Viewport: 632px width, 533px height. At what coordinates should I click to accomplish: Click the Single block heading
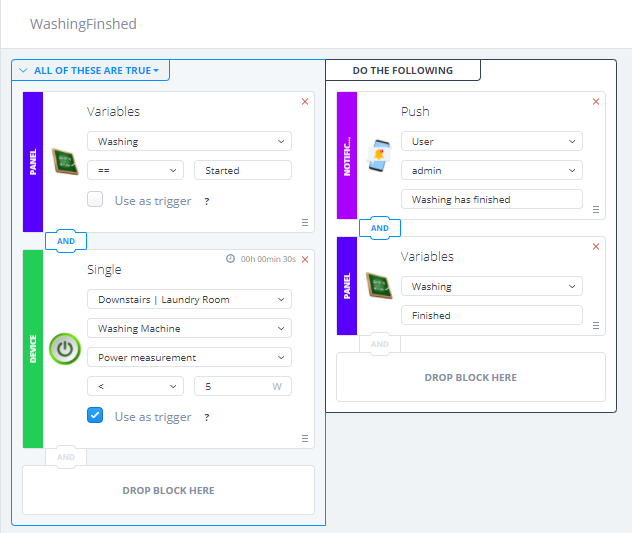[x=104, y=270]
